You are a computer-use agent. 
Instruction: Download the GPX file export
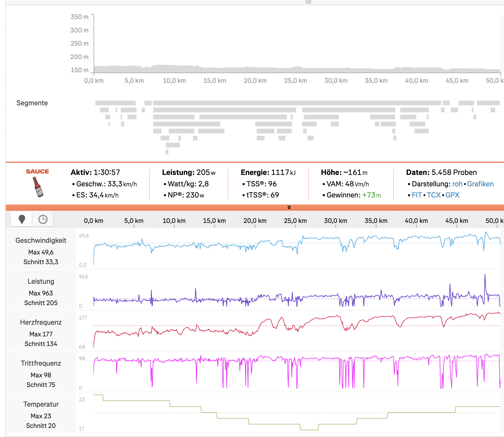pos(452,195)
